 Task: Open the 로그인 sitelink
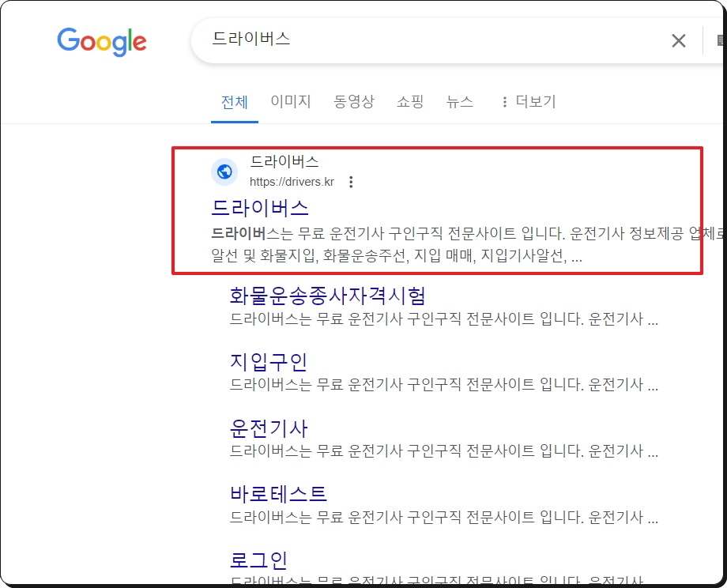coord(258,560)
